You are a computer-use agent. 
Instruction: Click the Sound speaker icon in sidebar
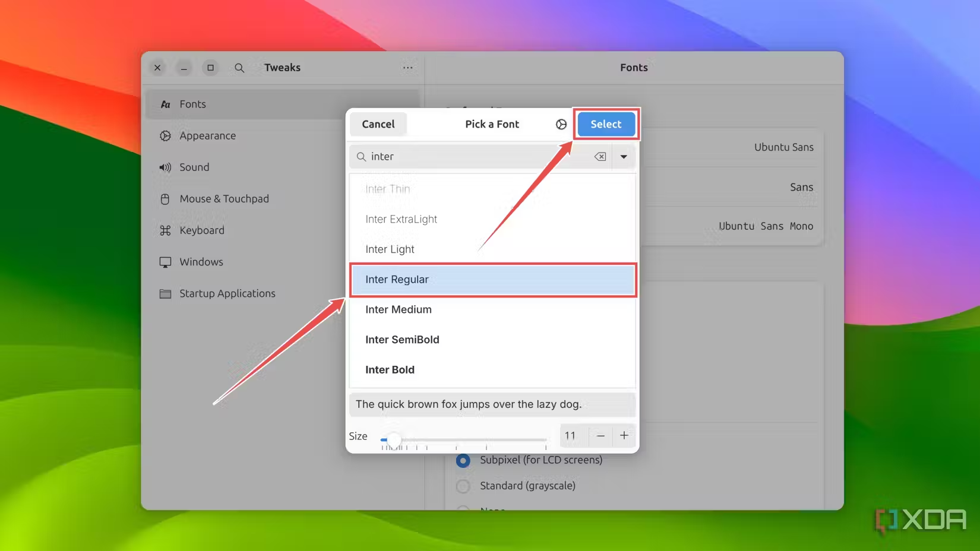(x=165, y=167)
